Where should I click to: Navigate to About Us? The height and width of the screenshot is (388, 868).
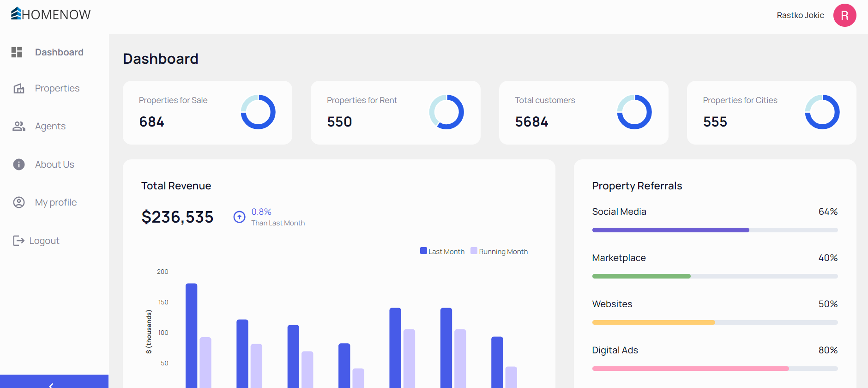tap(54, 164)
